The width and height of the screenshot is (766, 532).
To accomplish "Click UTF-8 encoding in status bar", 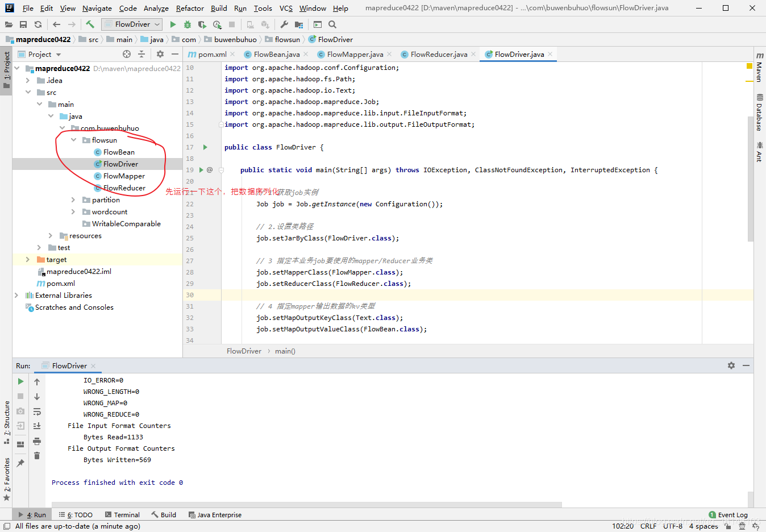I will pyautogui.click(x=673, y=526).
